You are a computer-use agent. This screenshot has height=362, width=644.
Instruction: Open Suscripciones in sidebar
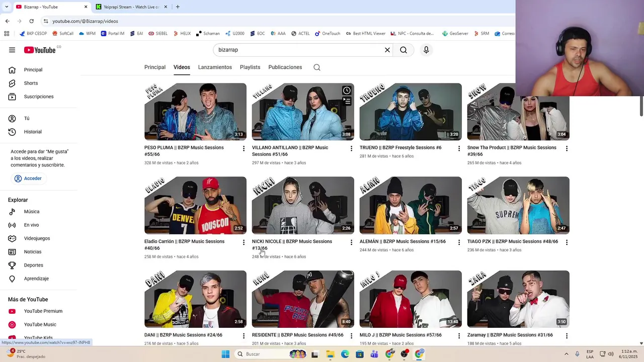pos(39,97)
